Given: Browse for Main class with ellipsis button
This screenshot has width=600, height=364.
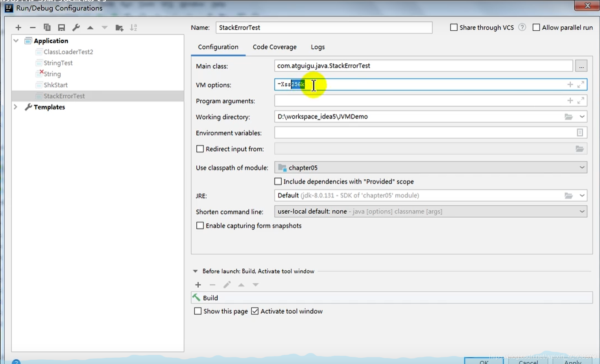Looking at the screenshot, I should point(581,66).
